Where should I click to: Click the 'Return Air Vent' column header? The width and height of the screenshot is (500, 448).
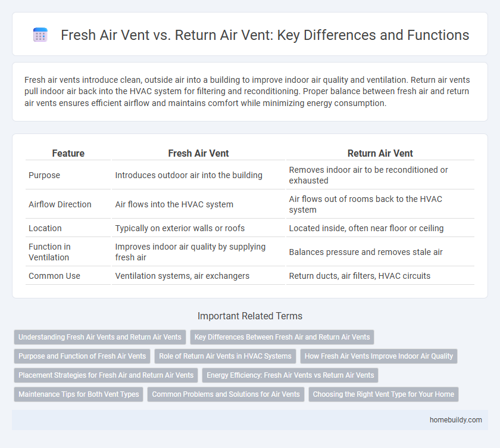click(380, 153)
